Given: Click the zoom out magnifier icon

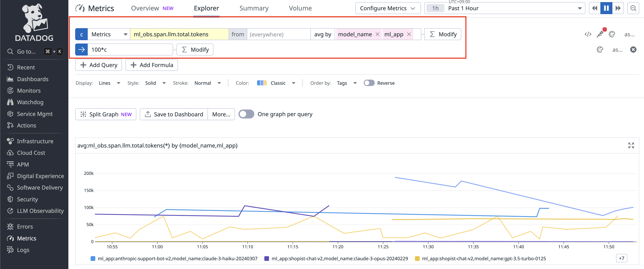Looking at the screenshot, I should click(x=633, y=8).
